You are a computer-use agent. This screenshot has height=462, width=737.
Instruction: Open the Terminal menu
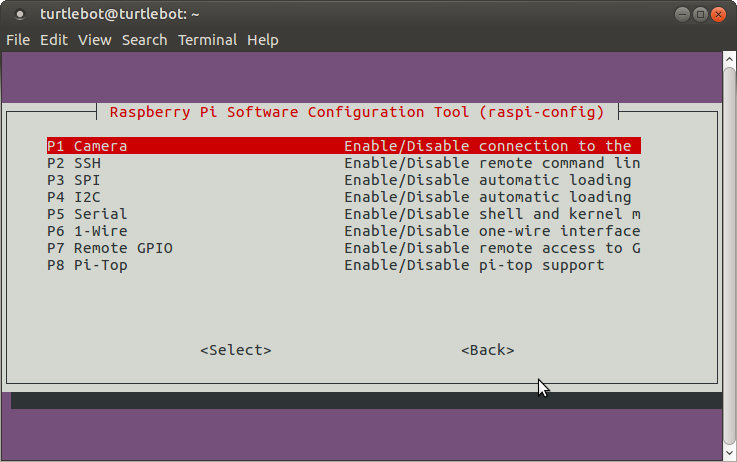208,40
